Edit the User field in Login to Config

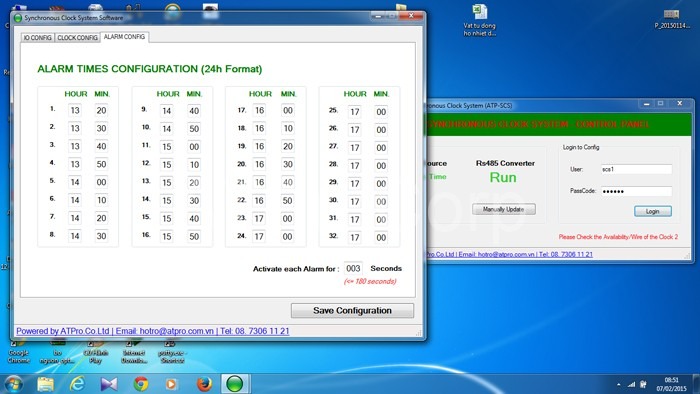pyautogui.click(x=636, y=169)
